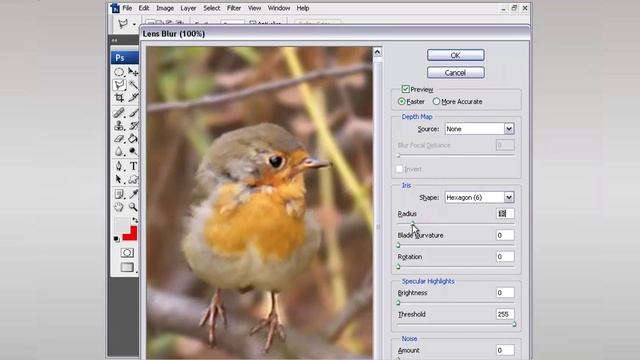The image size is (640, 360).
Task: Open the Iris Shape dropdown
Action: (x=509, y=198)
